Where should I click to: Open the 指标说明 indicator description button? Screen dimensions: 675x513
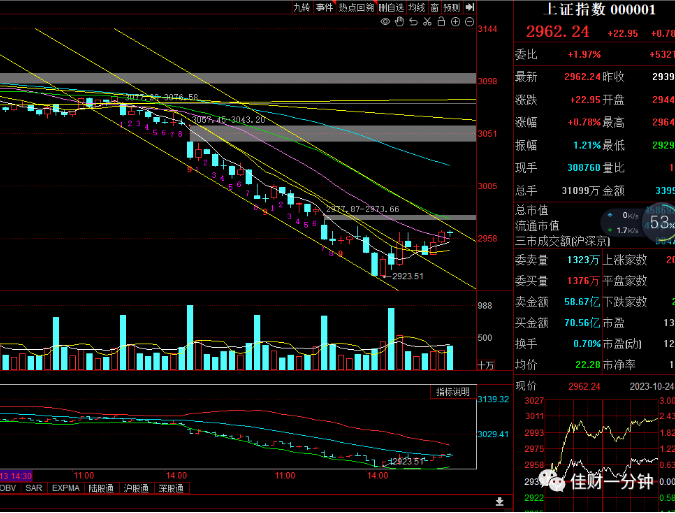point(453,392)
